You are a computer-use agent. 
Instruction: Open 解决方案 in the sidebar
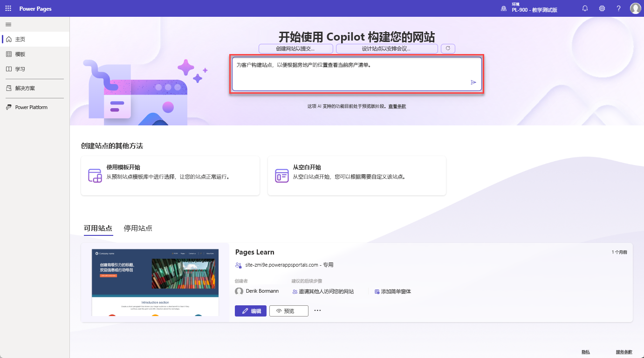[35, 88]
